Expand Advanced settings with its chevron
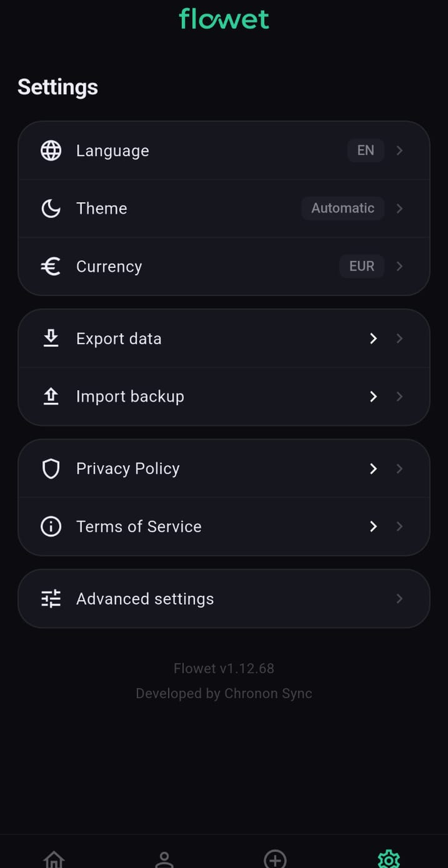Viewport: 448px width, 868px height. point(399,598)
